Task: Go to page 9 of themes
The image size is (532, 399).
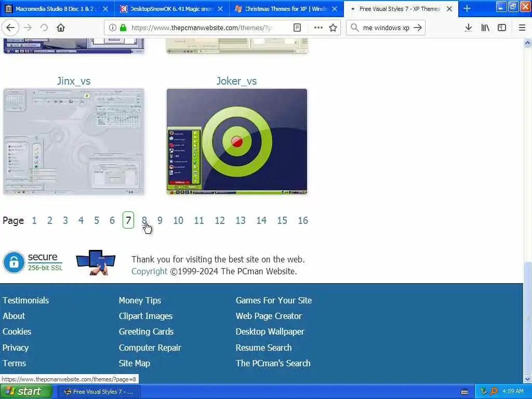Action: point(160,220)
